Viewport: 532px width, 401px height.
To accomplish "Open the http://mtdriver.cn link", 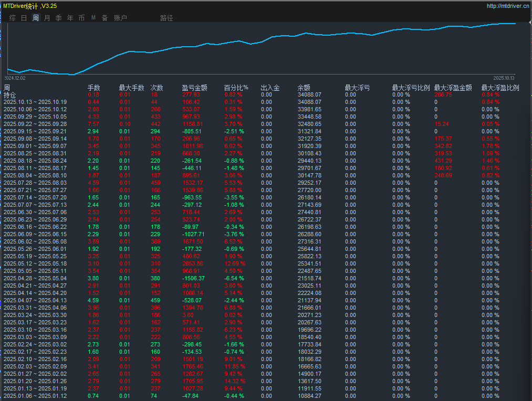I will click(x=508, y=6).
